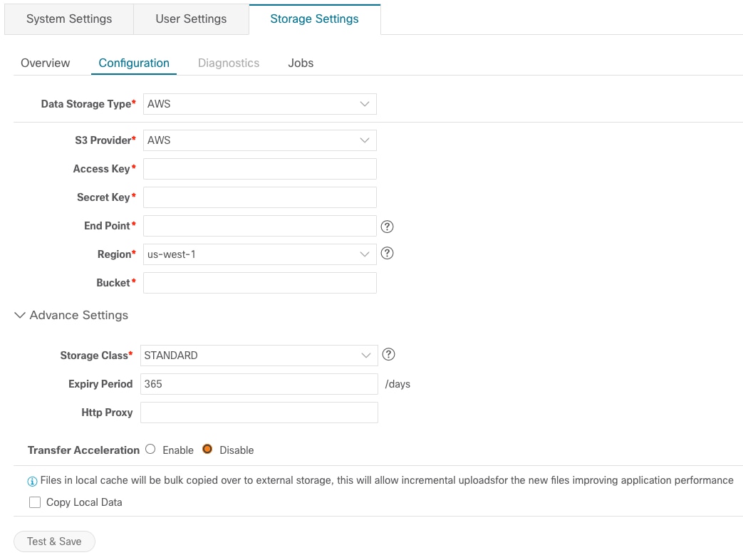Click the help icon beside End Point
This screenshot has width=743, height=560.
click(x=388, y=227)
